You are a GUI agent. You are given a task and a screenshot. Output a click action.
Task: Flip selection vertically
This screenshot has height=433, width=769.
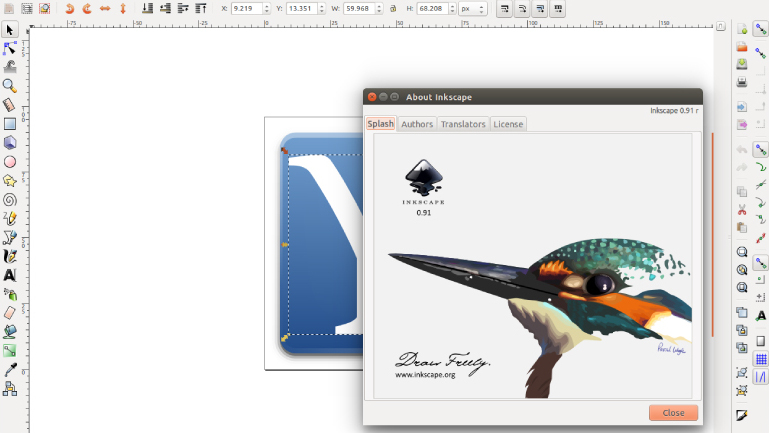pos(123,8)
